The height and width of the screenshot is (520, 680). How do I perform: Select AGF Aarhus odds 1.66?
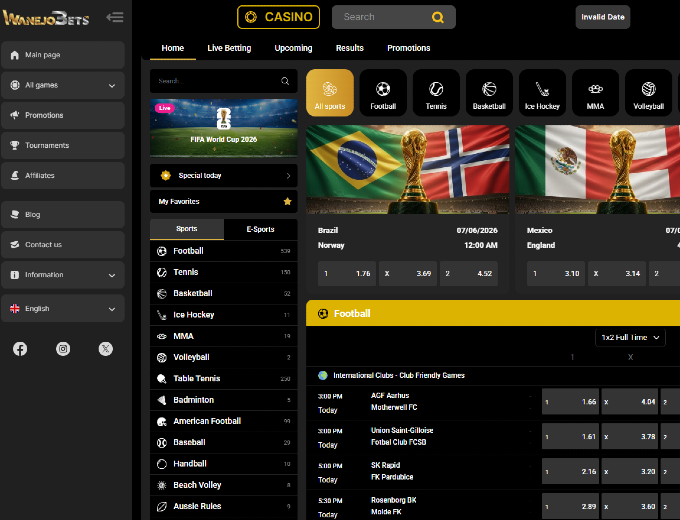click(x=570, y=402)
